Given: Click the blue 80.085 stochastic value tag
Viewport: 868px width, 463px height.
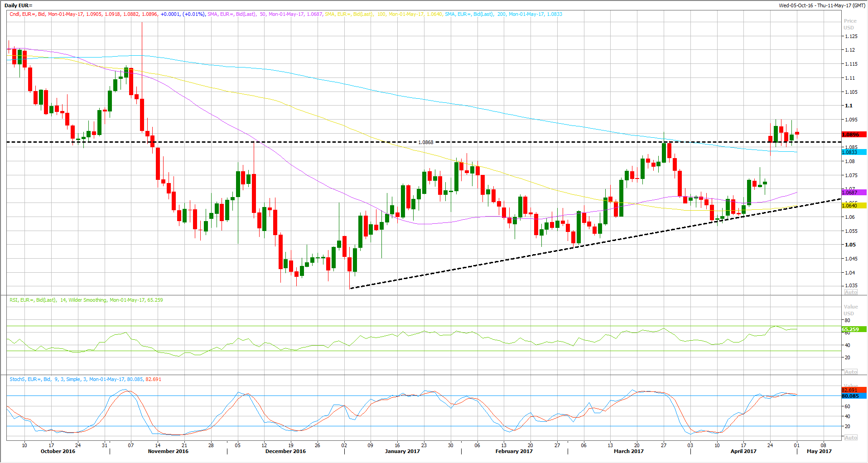Looking at the screenshot, I should tap(854, 396).
